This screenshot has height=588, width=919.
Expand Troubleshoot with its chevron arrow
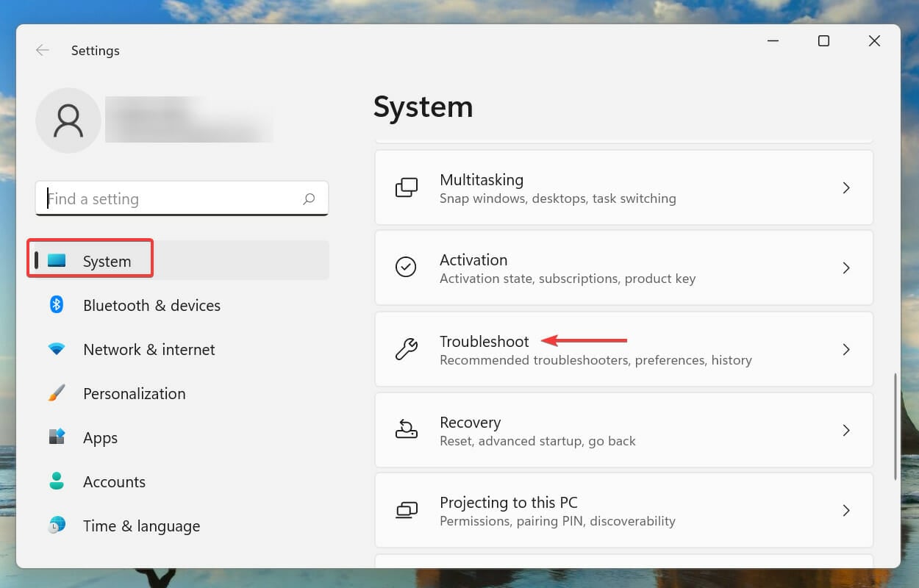846,349
